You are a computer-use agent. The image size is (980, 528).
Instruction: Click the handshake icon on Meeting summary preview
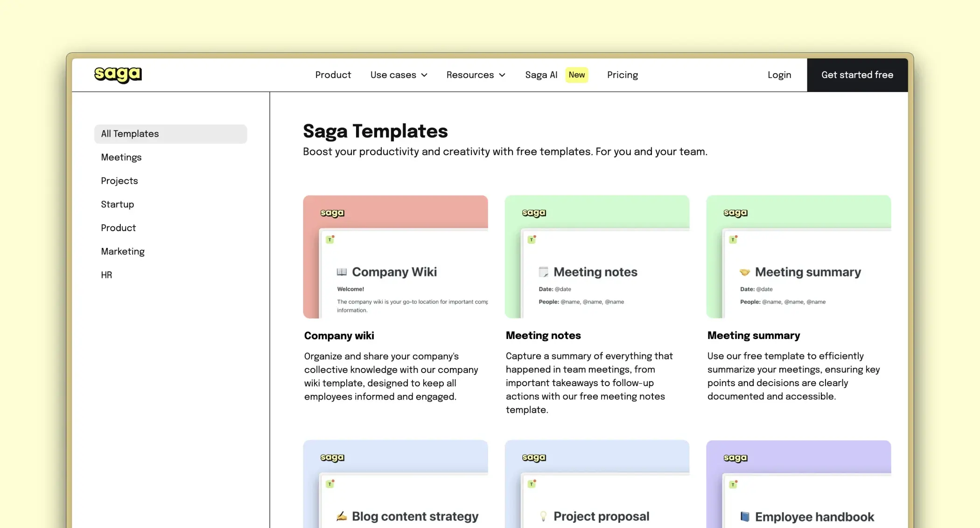(x=744, y=272)
